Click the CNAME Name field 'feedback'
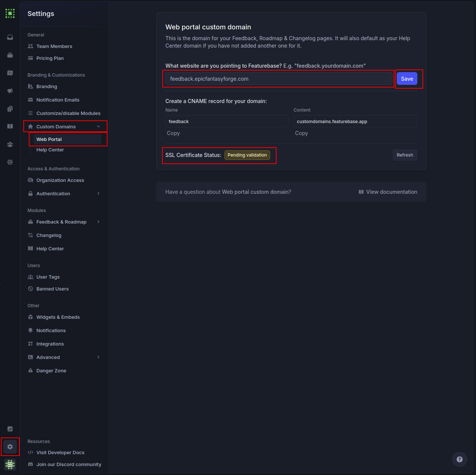The height and width of the screenshot is (475, 476). tap(227, 121)
